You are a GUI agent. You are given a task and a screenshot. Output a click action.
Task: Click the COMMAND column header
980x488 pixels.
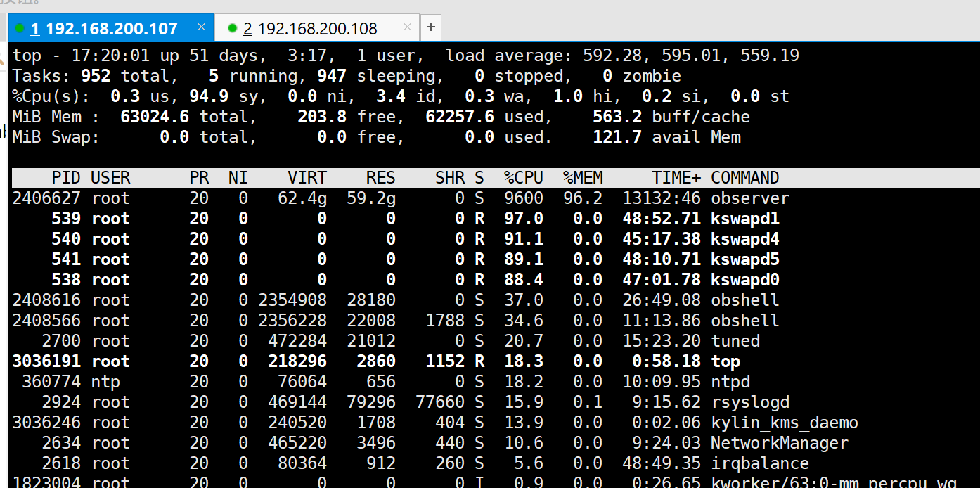744,178
